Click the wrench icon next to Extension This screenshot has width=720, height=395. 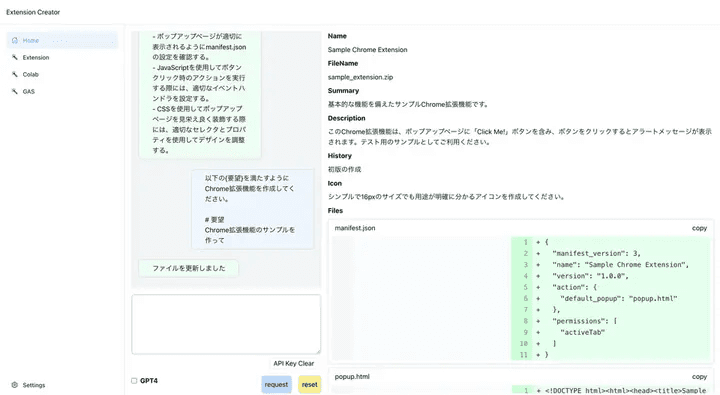15,57
